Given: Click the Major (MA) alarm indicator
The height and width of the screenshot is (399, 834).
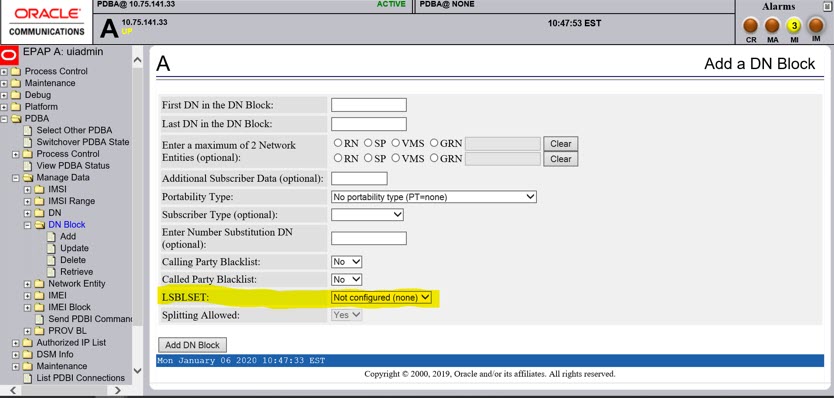Looking at the screenshot, I should click(772, 25).
